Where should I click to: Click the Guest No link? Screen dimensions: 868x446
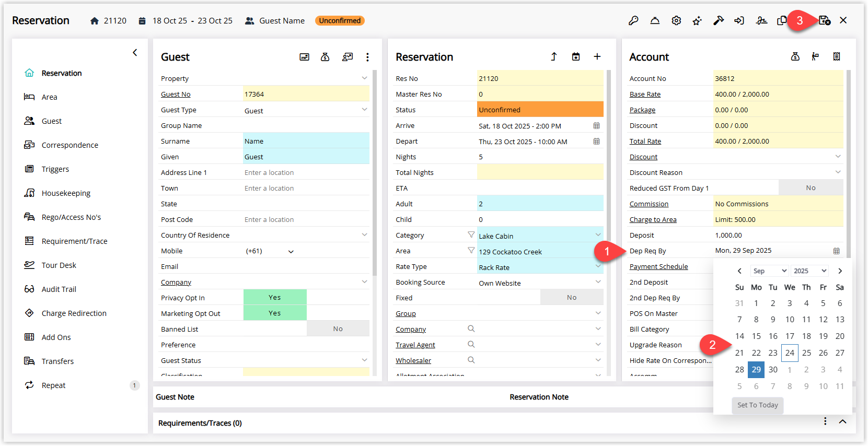pos(176,95)
